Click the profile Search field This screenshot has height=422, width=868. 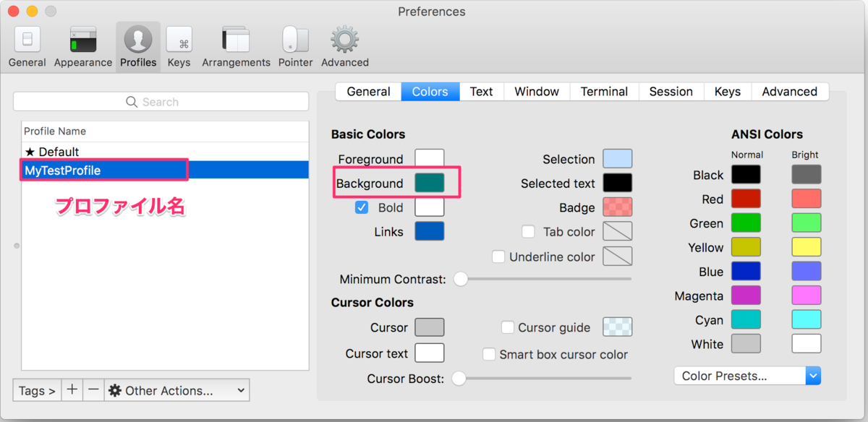click(161, 102)
